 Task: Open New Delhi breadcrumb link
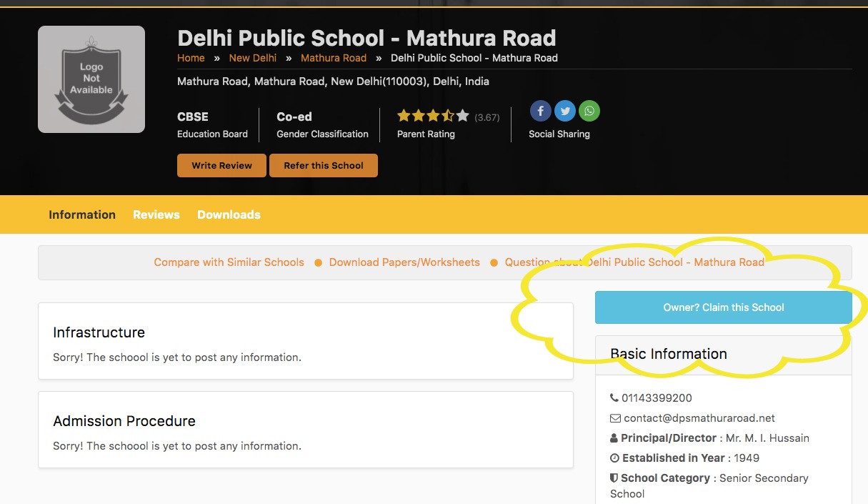tap(253, 58)
